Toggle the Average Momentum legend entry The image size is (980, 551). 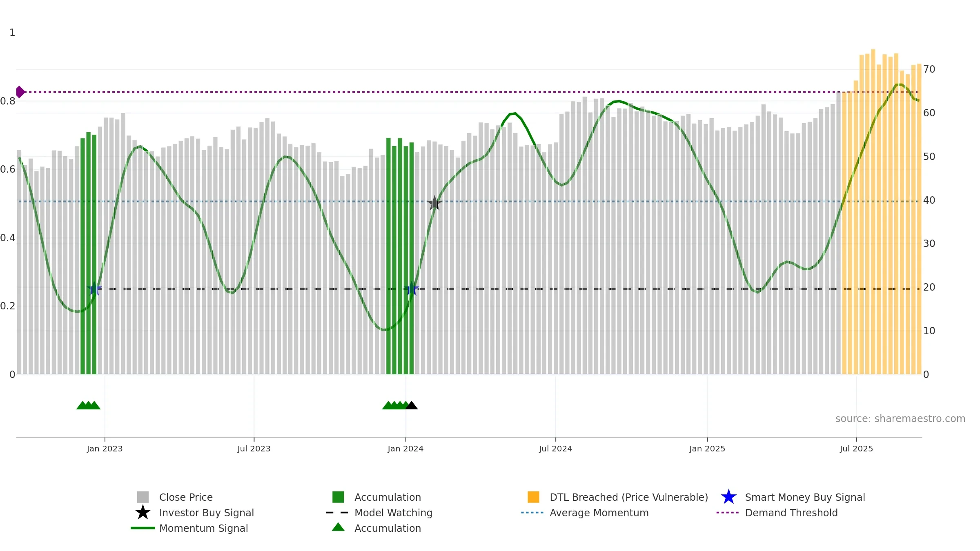(x=599, y=513)
